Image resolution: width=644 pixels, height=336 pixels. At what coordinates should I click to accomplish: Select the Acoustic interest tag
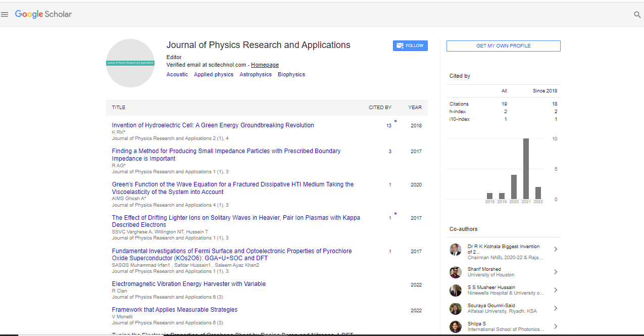tap(177, 74)
